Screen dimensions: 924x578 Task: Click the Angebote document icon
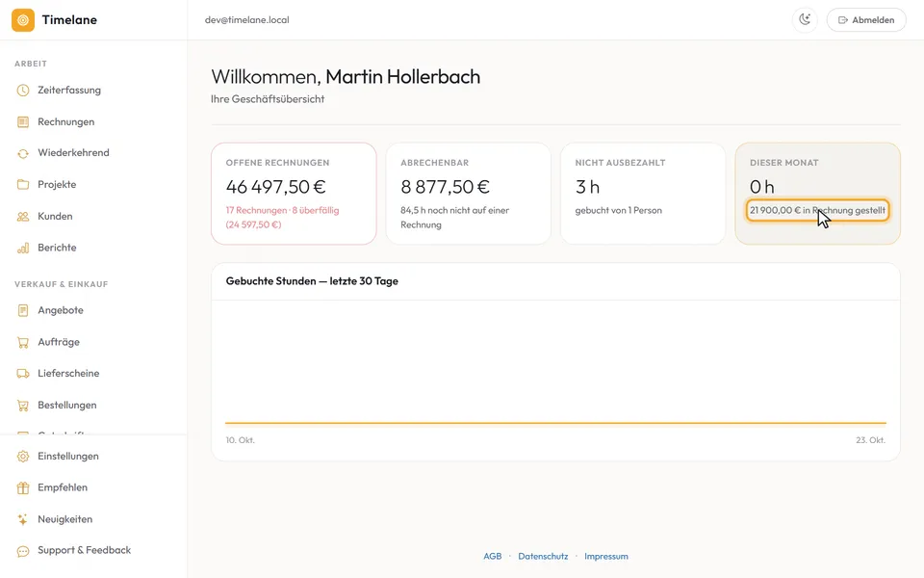(x=23, y=310)
